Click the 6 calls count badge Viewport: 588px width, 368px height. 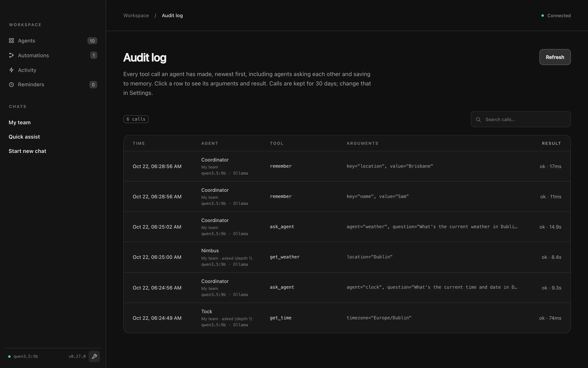point(136,119)
